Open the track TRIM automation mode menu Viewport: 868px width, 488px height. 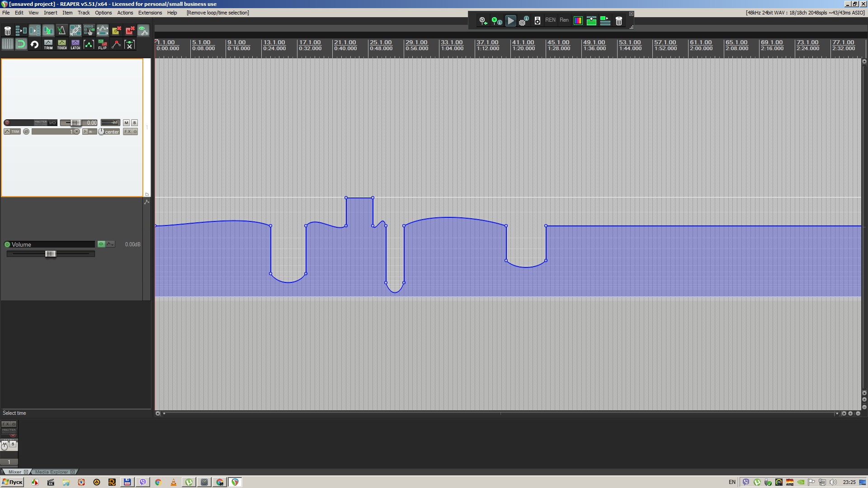[x=12, y=131]
